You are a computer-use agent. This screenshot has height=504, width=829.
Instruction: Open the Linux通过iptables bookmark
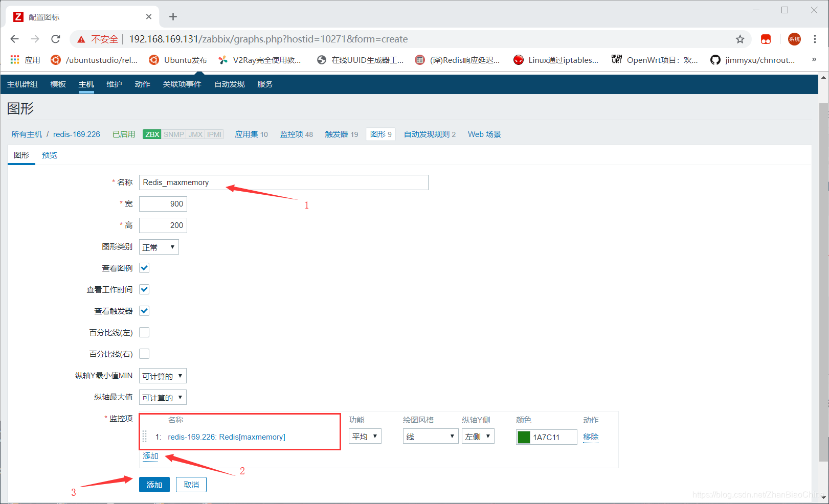(556, 60)
